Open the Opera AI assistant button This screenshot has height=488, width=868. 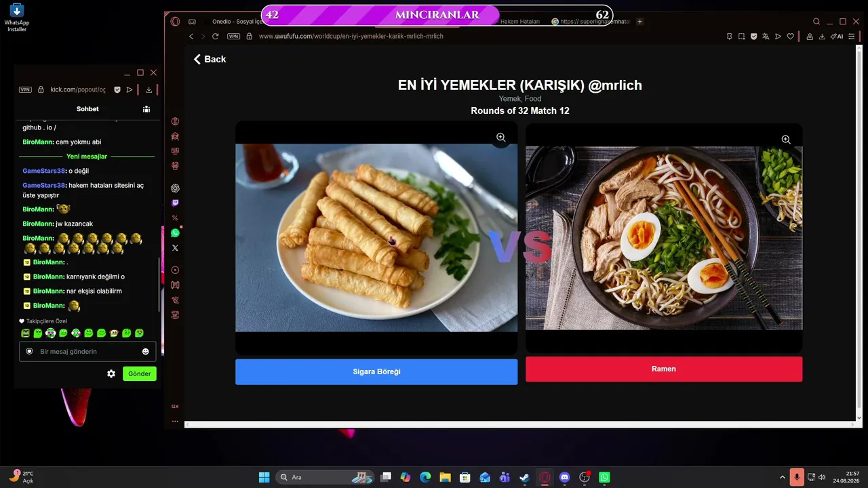837,37
